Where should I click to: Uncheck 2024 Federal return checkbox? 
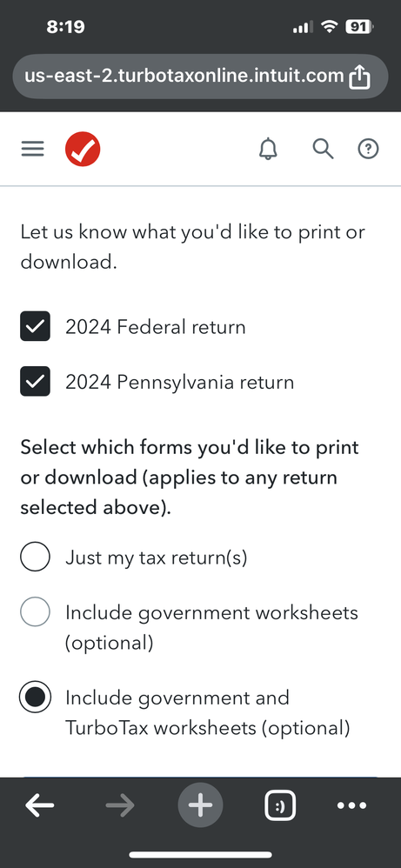point(36,327)
